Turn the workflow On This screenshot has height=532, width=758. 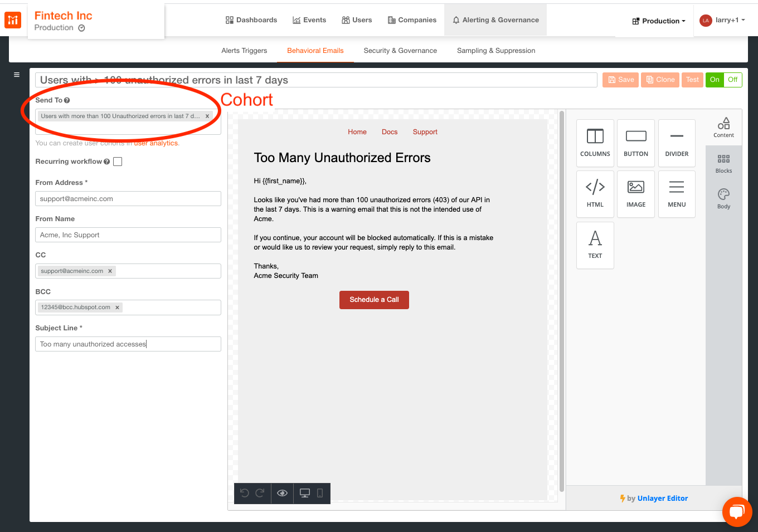(715, 80)
